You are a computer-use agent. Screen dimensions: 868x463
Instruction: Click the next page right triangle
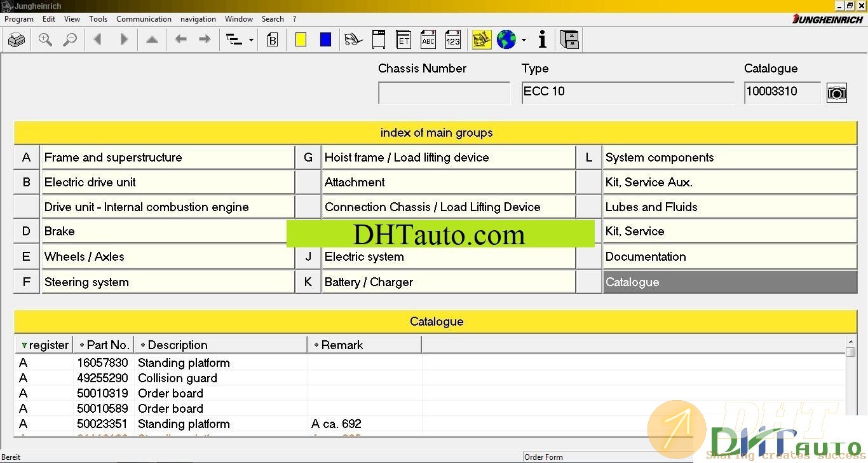point(124,40)
